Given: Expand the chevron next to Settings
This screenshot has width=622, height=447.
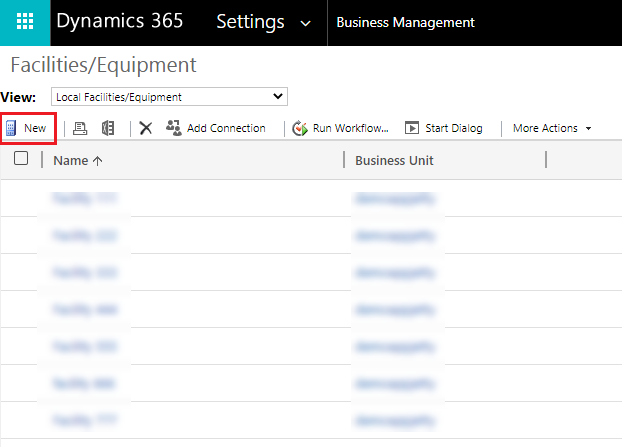Looking at the screenshot, I should pos(305,23).
